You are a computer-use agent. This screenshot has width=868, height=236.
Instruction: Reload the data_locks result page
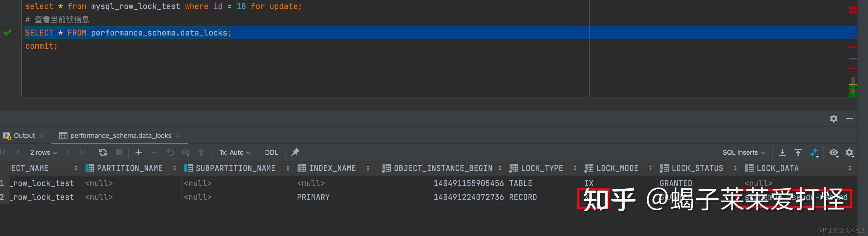(x=103, y=153)
